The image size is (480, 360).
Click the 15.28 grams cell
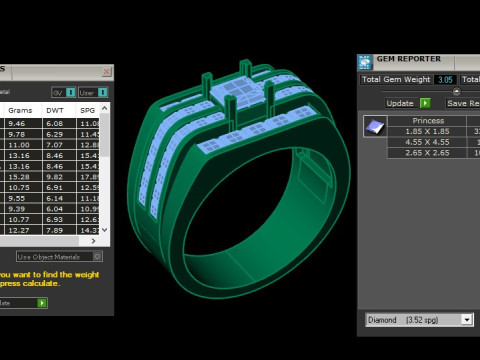coord(23,177)
